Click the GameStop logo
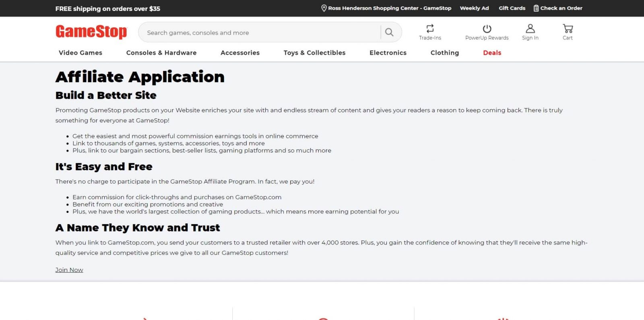644x320 pixels. [x=91, y=32]
